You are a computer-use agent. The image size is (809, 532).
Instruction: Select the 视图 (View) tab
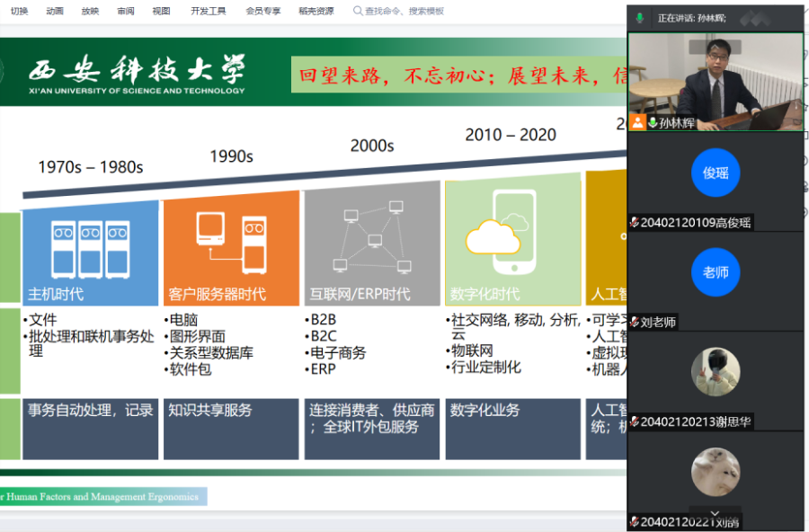(161, 11)
